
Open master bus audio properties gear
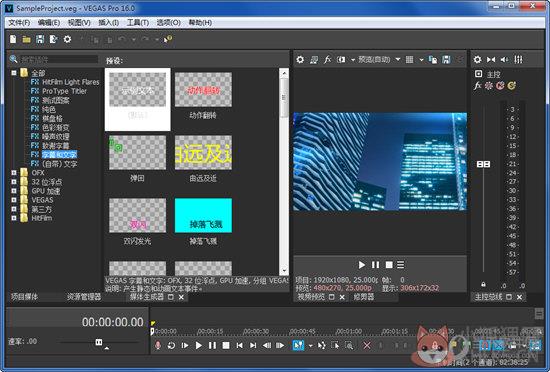coord(477,60)
